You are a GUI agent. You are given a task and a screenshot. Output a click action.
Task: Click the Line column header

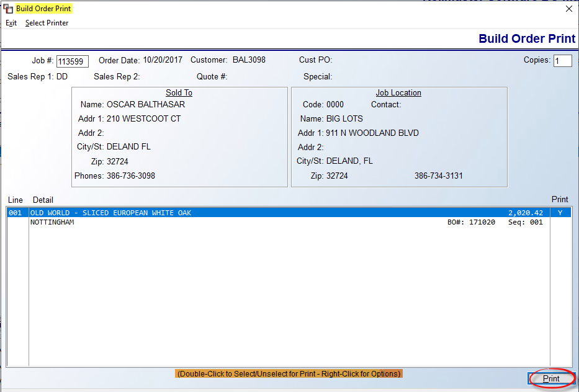[15, 200]
